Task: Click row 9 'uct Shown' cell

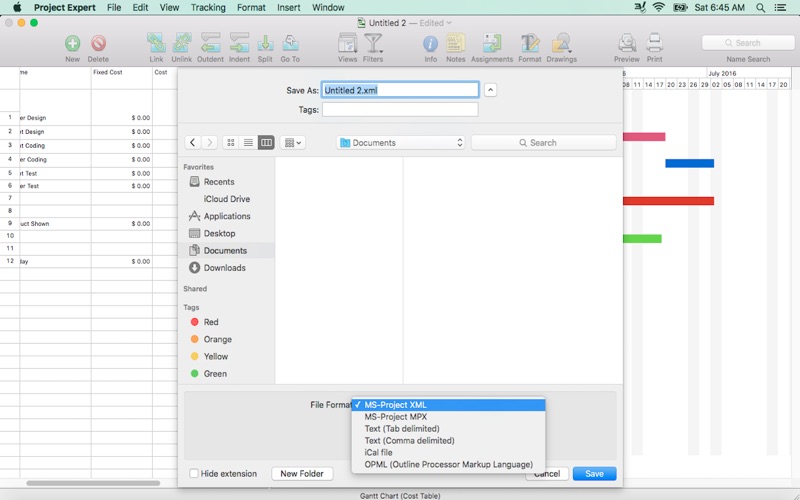Action: [x=55, y=223]
